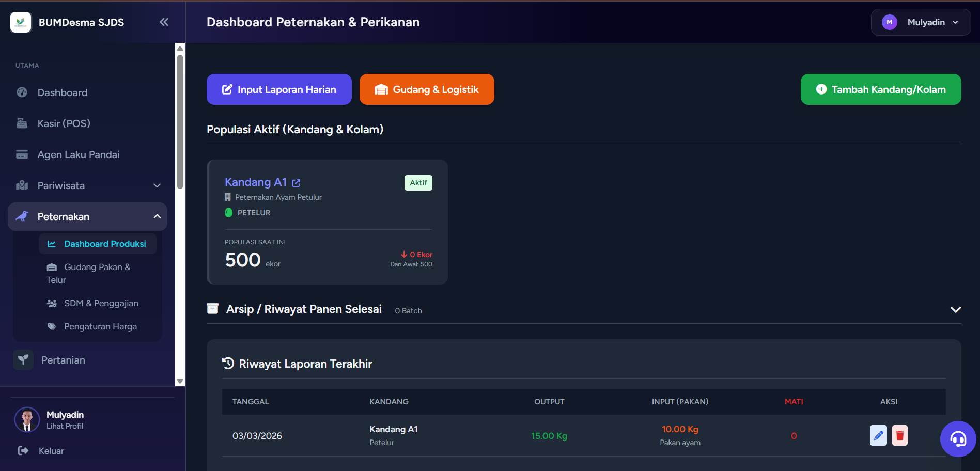Click the blue edit pencil icon

pos(878,435)
